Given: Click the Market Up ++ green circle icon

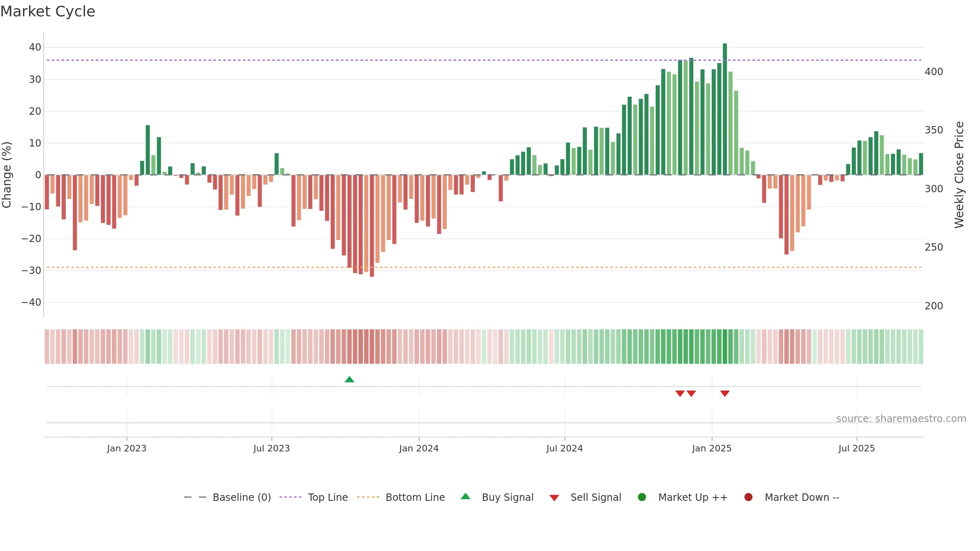Looking at the screenshot, I should [642, 497].
